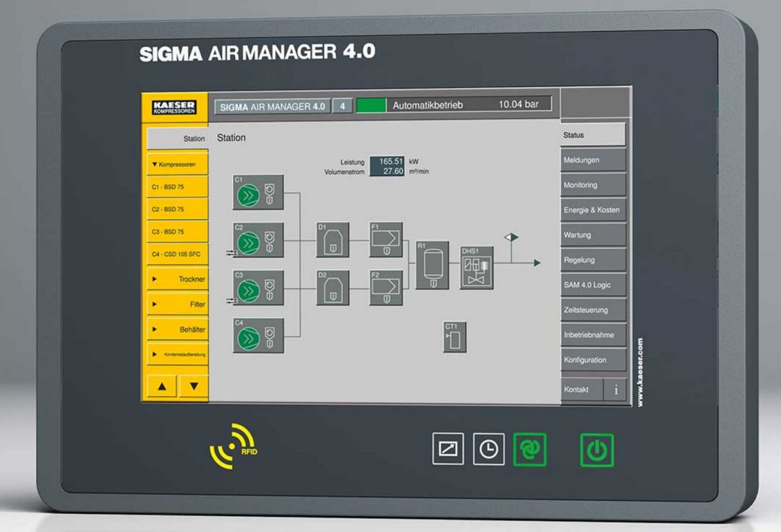The width and height of the screenshot is (781, 532).
Task: Open compressor C2 icon in station diagram
Action: pos(258,240)
